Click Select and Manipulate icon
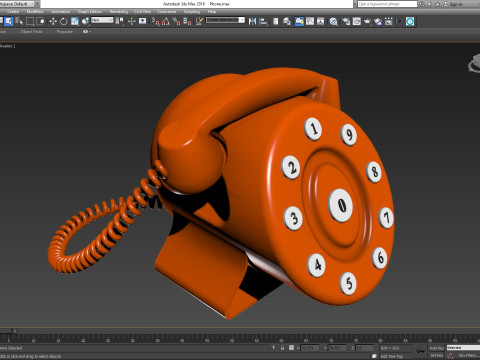 [x=132, y=22]
